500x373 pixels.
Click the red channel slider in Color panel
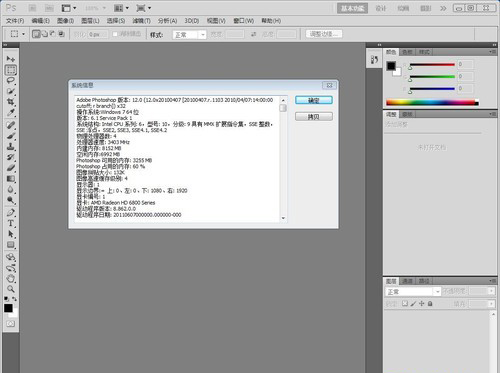pyautogui.click(x=432, y=65)
